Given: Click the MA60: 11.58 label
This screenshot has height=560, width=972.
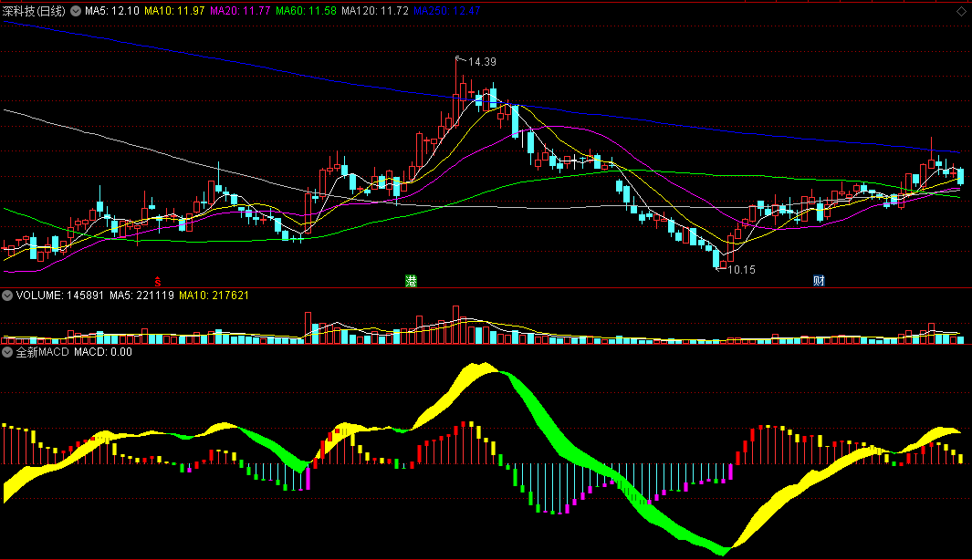Looking at the screenshot, I should click(306, 11).
